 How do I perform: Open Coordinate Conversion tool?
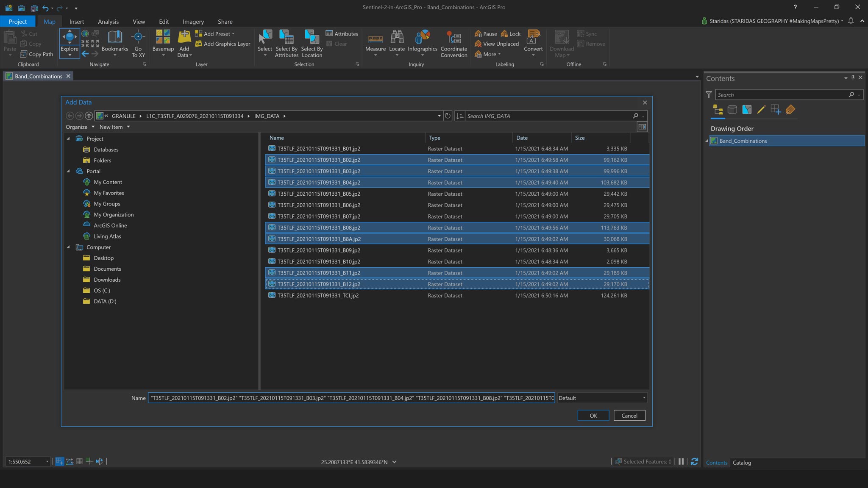453,43
